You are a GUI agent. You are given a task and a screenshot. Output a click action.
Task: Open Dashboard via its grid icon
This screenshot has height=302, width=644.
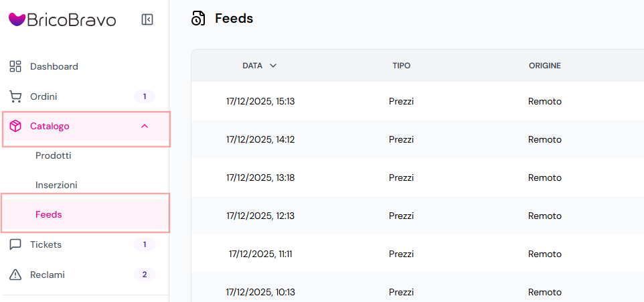(x=15, y=66)
